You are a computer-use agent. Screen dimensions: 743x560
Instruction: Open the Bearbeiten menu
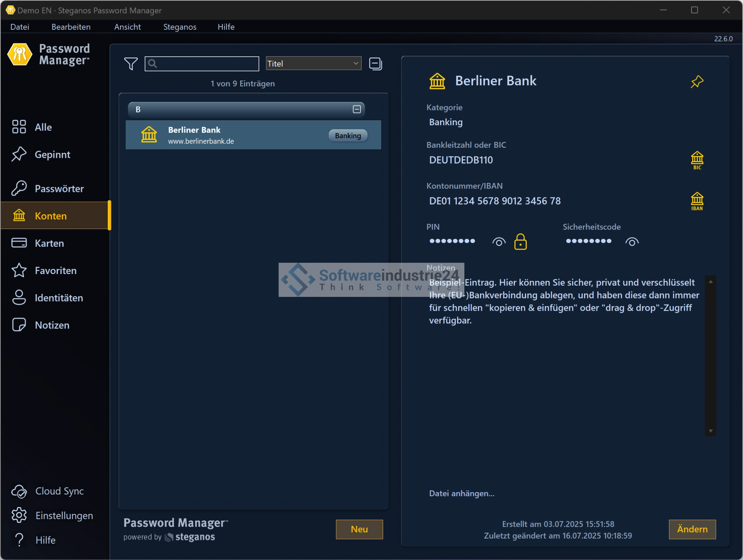(71, 27)
